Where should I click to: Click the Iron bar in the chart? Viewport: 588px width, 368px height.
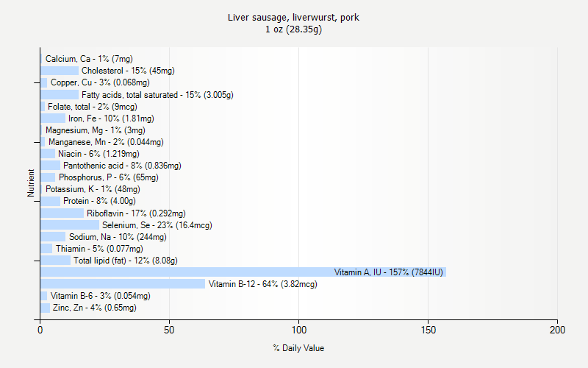[53, 118]
